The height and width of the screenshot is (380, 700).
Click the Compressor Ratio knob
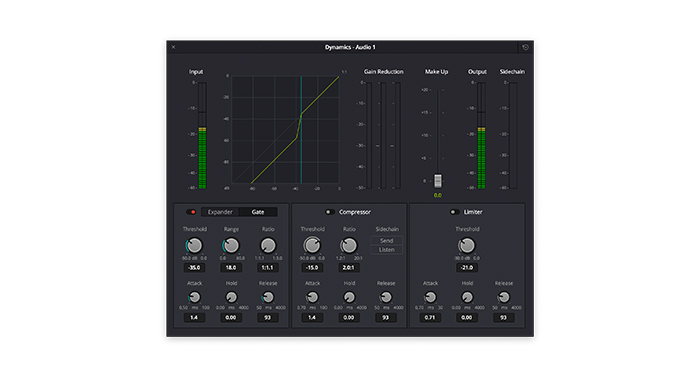[349, 245]
